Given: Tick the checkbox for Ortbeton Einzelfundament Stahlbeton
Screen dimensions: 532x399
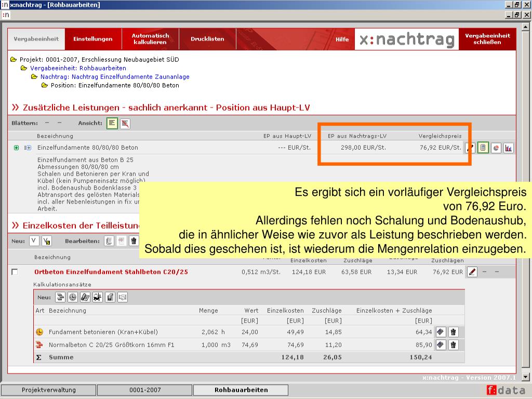Looking at the screenshot, I should (15, 272).
